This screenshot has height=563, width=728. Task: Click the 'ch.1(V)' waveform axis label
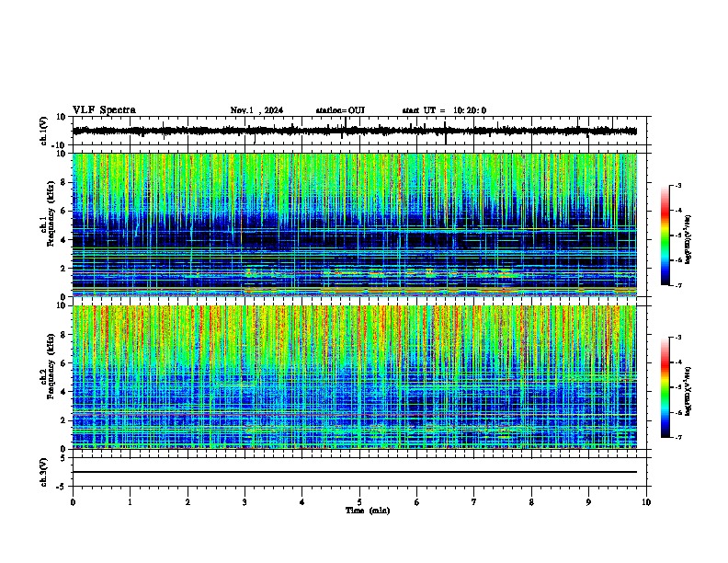44,131
